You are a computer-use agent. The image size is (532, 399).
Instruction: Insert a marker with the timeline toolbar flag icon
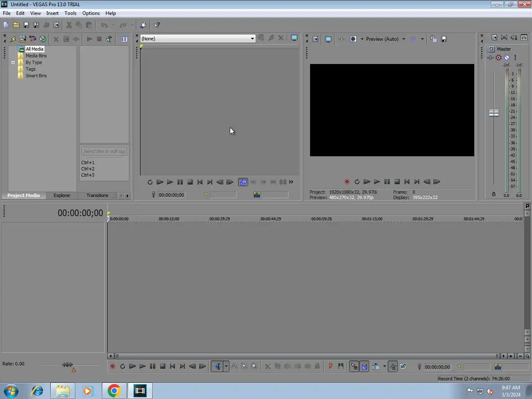click(x=331, y=367)
